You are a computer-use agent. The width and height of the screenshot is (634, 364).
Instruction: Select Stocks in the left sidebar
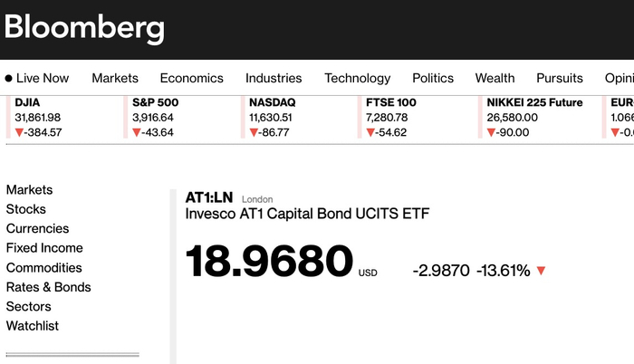tap(25, 209)
